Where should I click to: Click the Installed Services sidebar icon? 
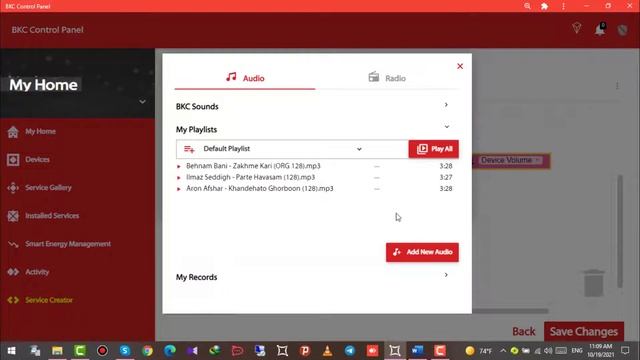click(13, 216)
